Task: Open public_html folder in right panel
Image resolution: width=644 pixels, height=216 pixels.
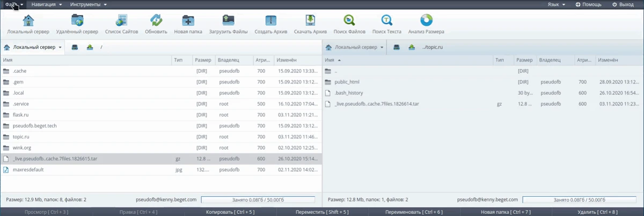Action: point(346,82)
